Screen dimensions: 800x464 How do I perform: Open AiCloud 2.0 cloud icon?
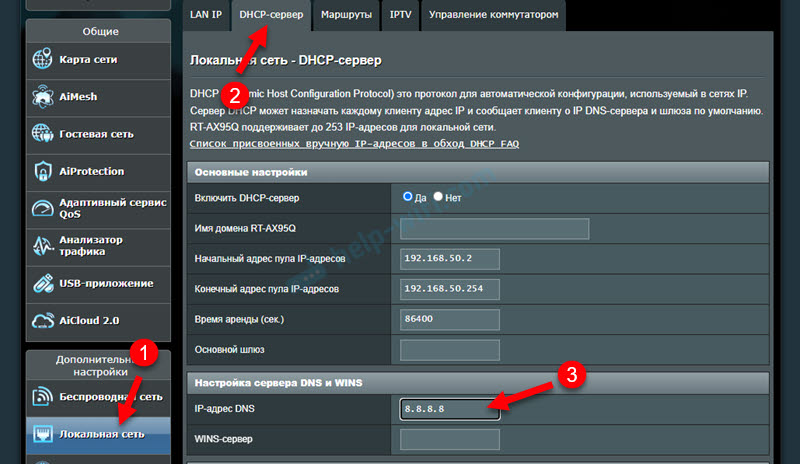43,321
